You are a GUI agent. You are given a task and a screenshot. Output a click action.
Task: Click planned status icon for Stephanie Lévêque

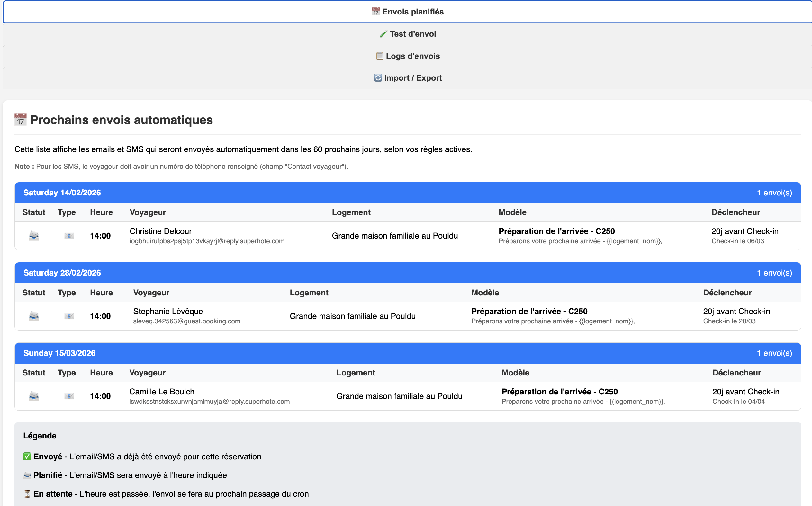click(x=34, y=316)
